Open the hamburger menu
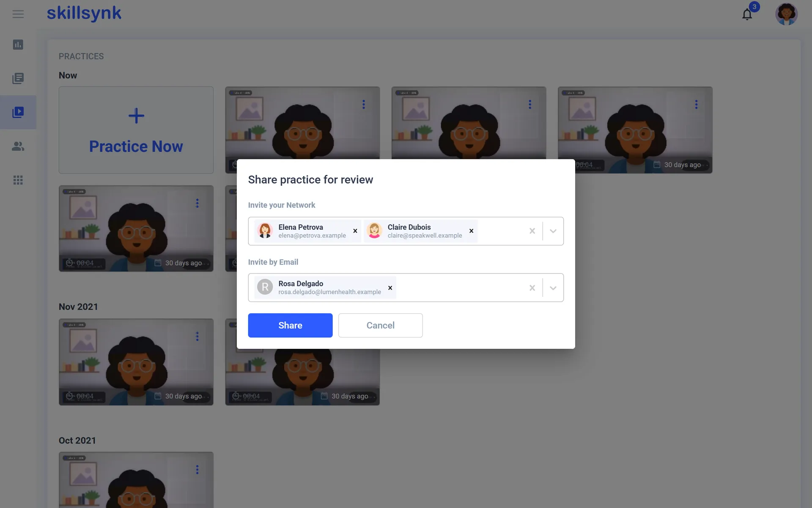 point(18,14)
